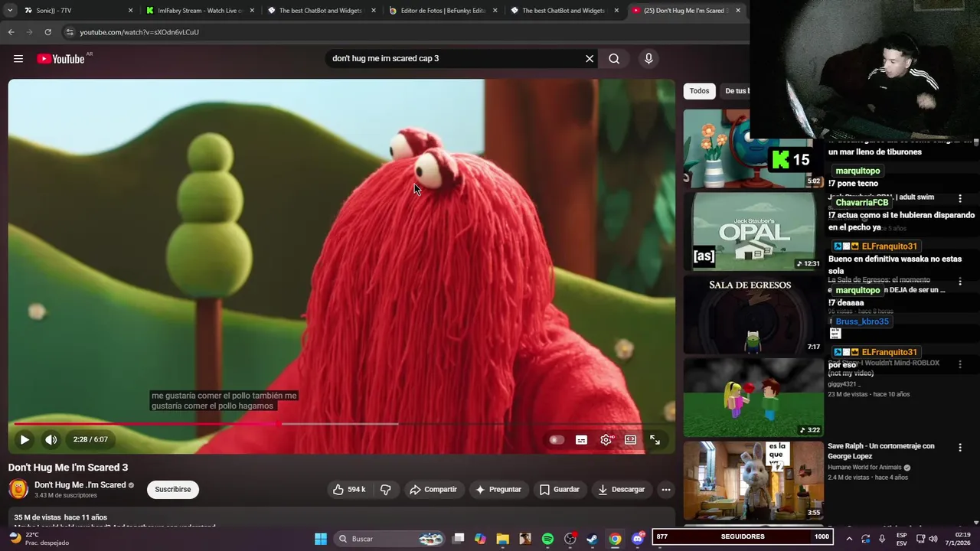Show hidden system tray icons
This screenshot has height=551, width=980.
coord(849,539)
